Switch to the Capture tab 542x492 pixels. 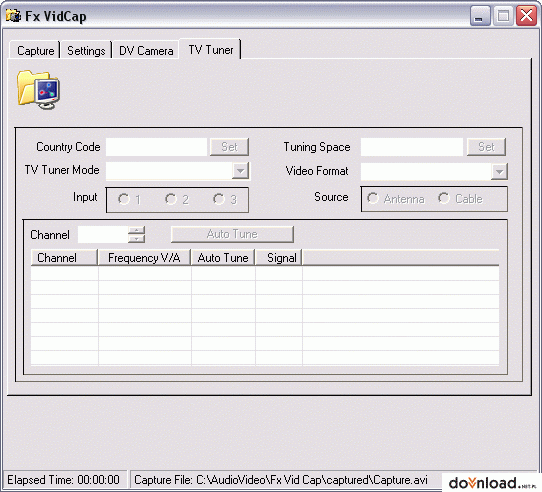[35, 50]
